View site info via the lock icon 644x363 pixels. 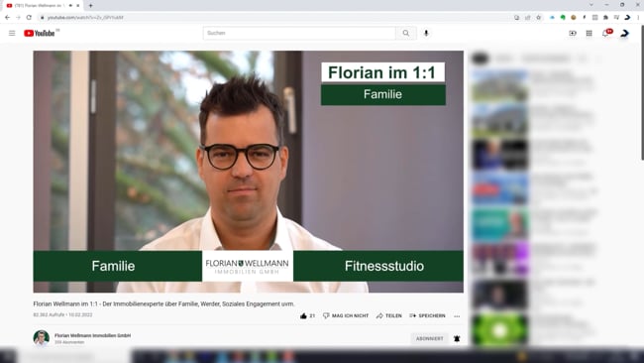click(42, 18)
